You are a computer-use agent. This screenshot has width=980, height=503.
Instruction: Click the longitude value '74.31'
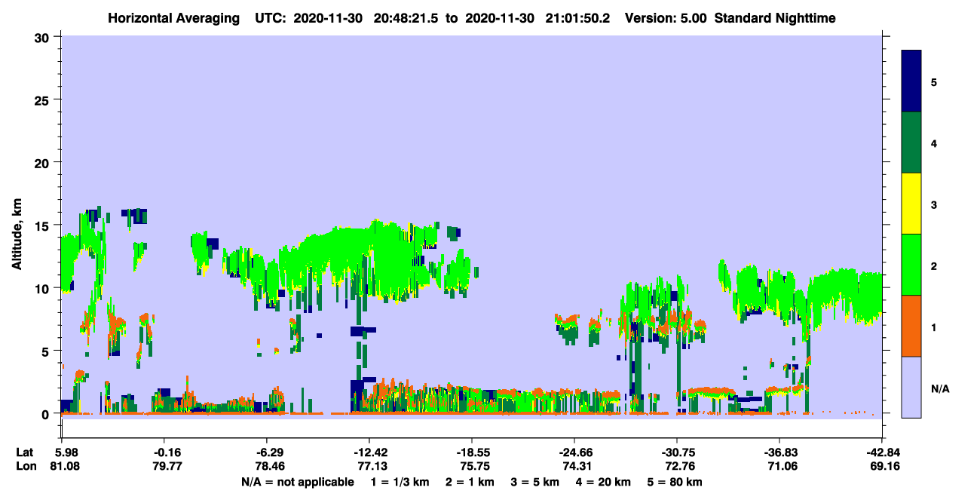[x=578, y=466]
